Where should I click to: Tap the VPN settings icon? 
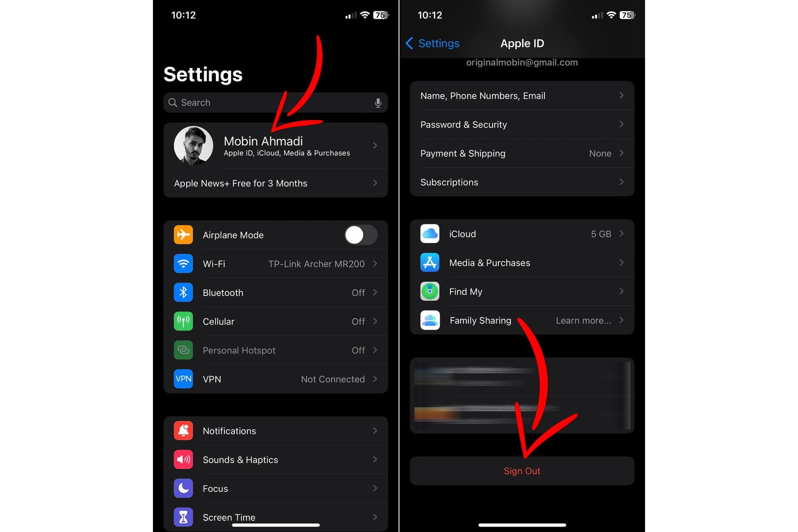pyautogui.click(x=184, y=379)
